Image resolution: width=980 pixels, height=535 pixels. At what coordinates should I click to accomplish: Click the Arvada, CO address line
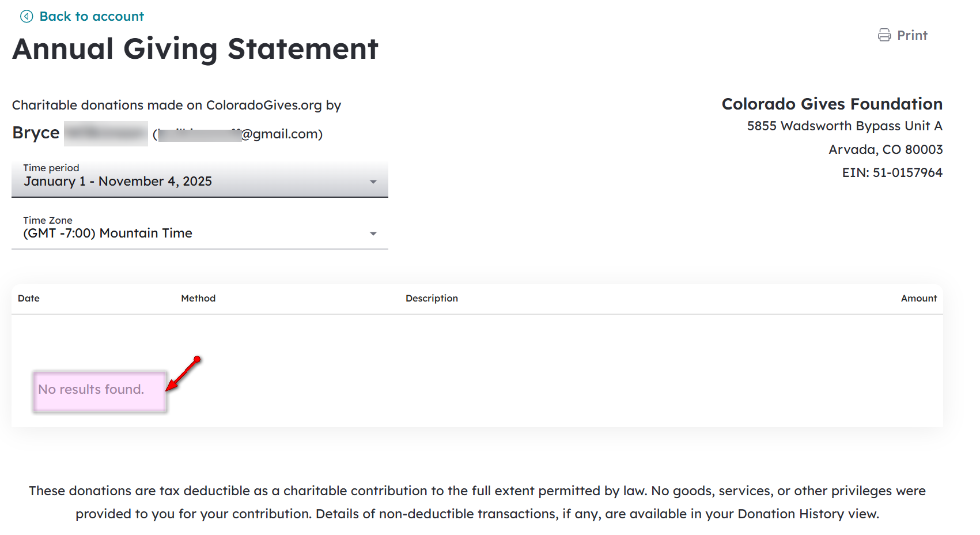pyautogui.click(x=886, y=149)
